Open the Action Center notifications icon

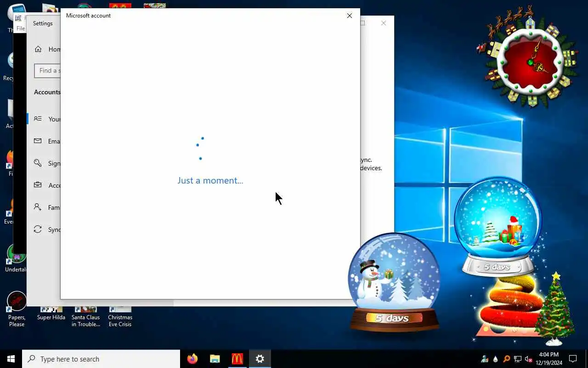(573, 359)
